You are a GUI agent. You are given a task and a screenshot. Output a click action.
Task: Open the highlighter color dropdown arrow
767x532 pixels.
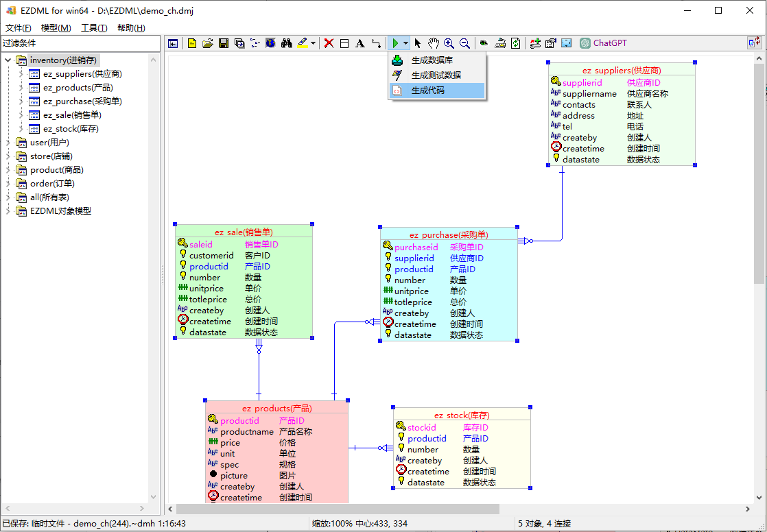pyautogui.click(x=313, y=43)
